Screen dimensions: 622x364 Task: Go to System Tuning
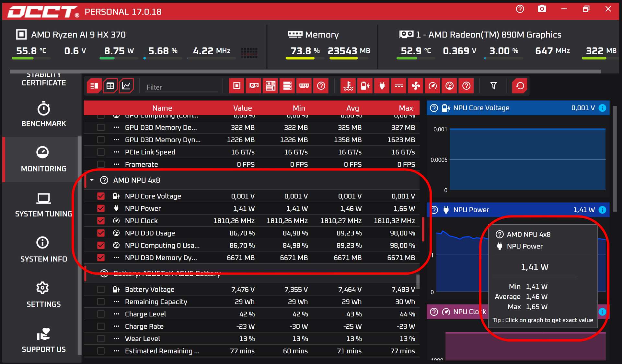[44, 205]
